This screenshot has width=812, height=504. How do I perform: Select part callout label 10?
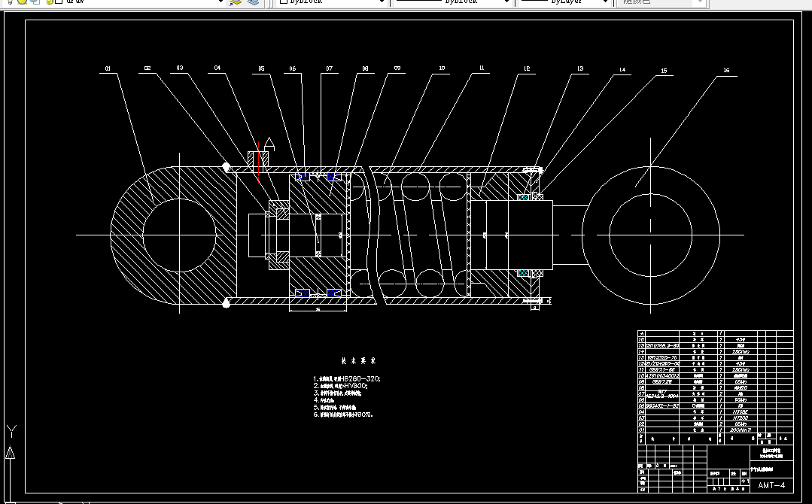tap(442, 68)
